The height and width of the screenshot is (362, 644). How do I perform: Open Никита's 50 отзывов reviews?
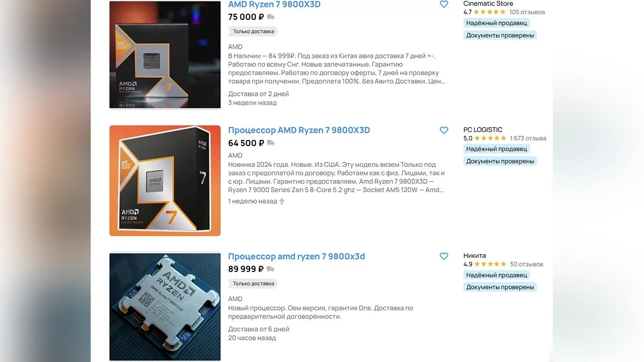click(526, 264)
